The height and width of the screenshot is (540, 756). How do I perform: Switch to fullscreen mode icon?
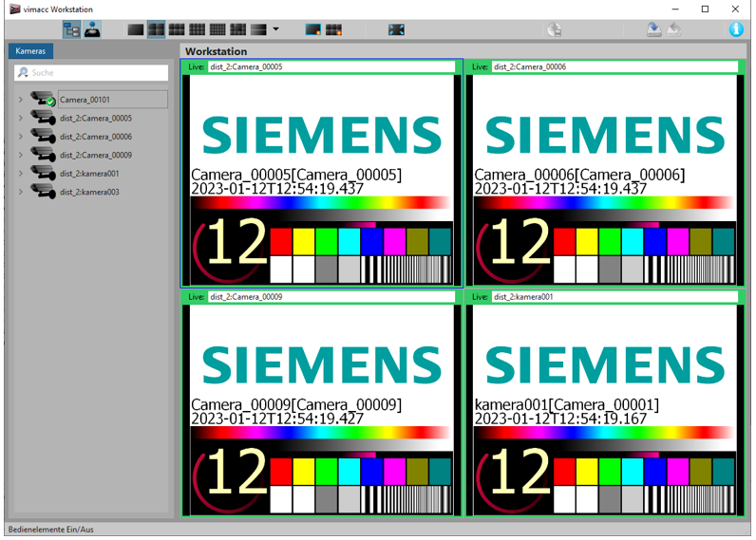click(396, 29)
